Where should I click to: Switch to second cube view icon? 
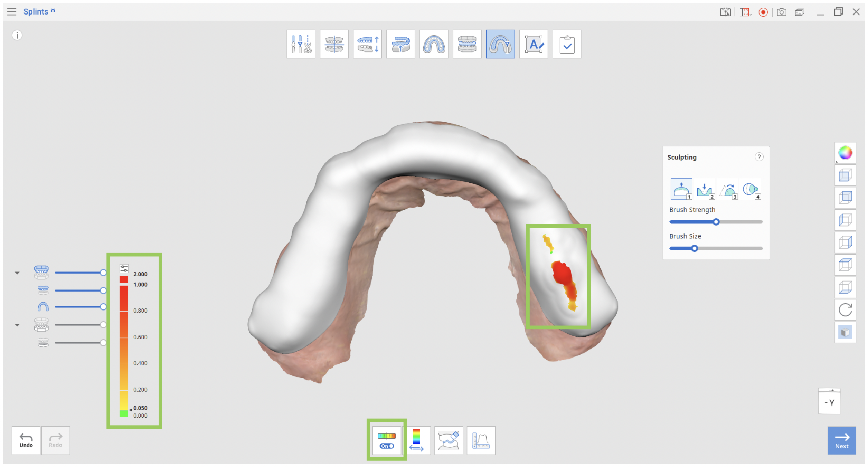[x=845, y=198]
